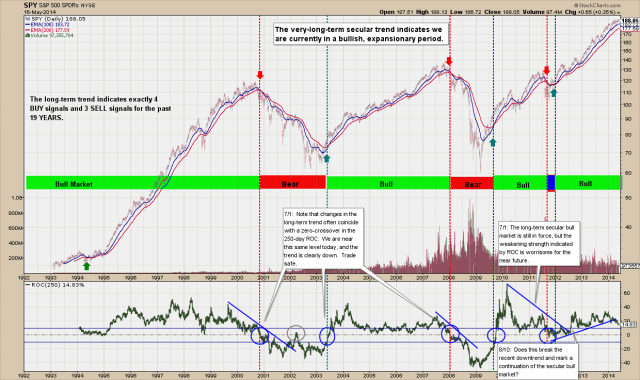Click the 'Bull' label between 2003 and 2008

(386, 184)
